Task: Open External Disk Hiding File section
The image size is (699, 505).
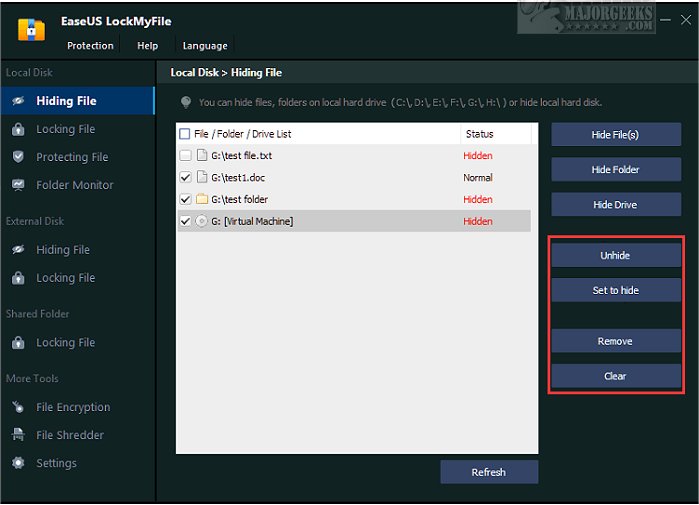Action: [x=78, y=250]
